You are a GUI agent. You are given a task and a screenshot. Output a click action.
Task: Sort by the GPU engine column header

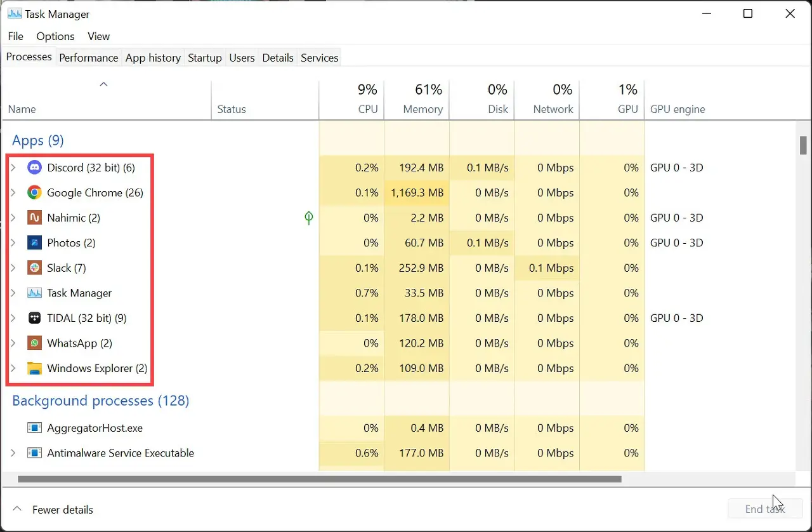click(678, 109)
